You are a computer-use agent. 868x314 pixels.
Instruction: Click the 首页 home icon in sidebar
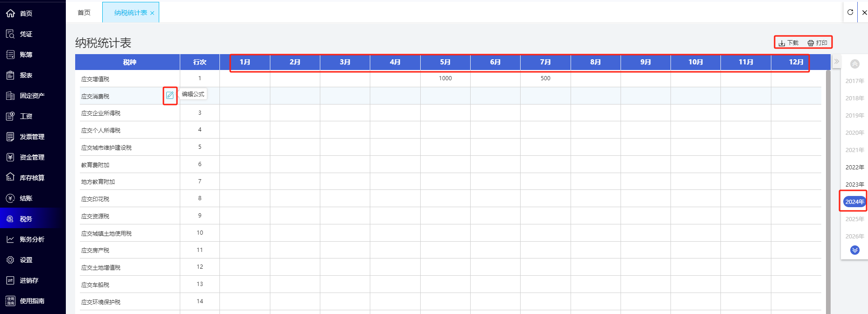coord(10,14)
